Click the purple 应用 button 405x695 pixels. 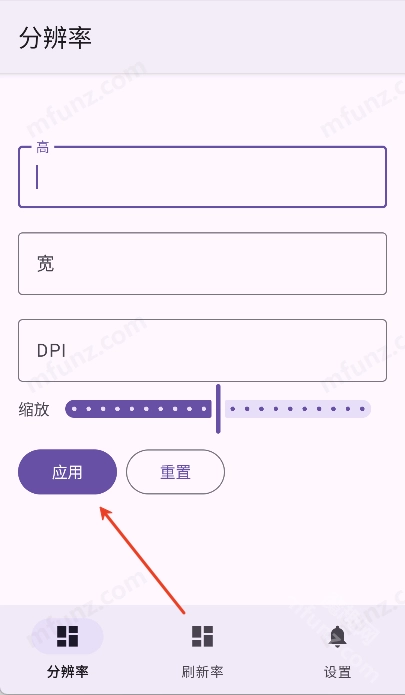pos(67,472)
